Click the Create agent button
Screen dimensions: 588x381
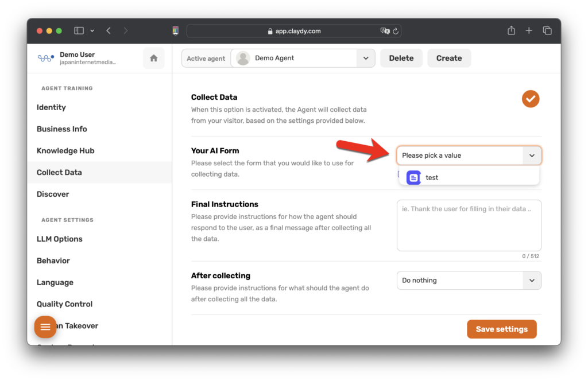[x=448, y=58]
